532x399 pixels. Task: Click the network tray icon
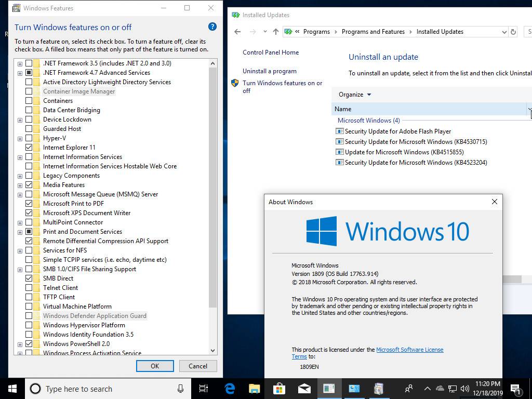point(453,389)
